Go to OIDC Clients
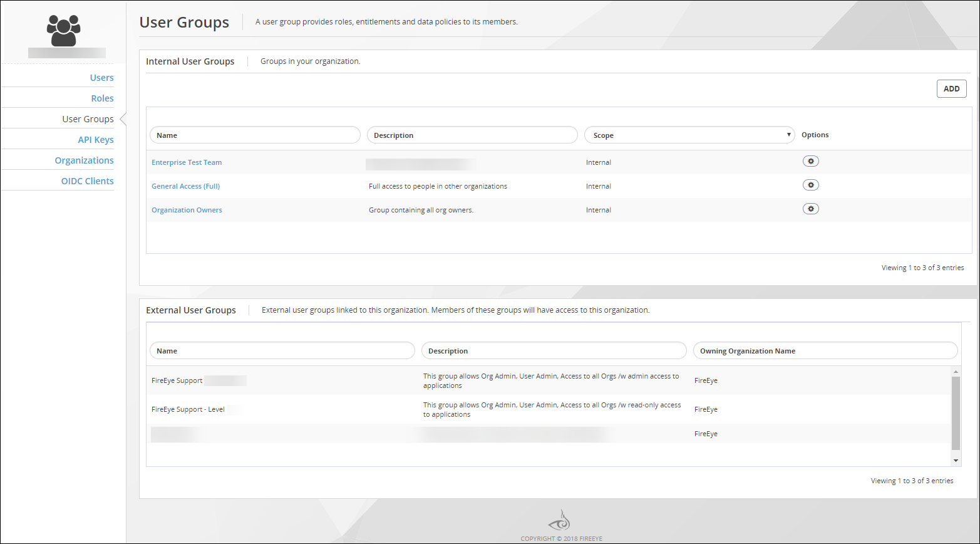Viewport: 980px width, 544px height. click(x=87, y=181)
